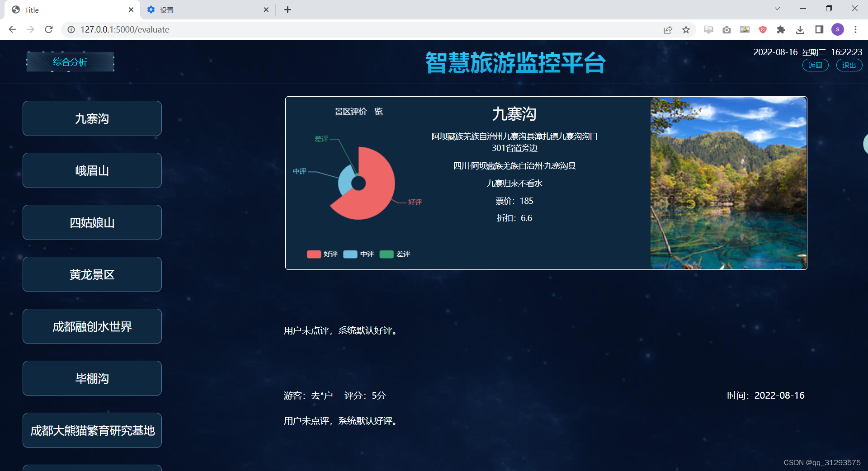This screenshot has width=868, height=471.
Task: Open the red shield adblock extension
Action: (x=763, y=29)
